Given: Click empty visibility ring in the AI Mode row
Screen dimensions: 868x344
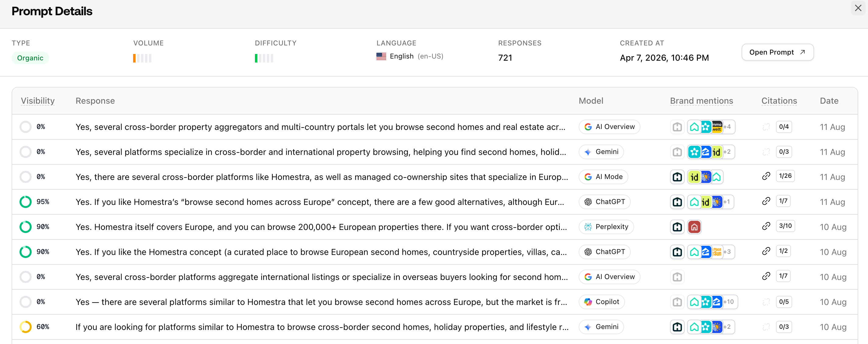Looking at the screenshot, I should 26,177.
